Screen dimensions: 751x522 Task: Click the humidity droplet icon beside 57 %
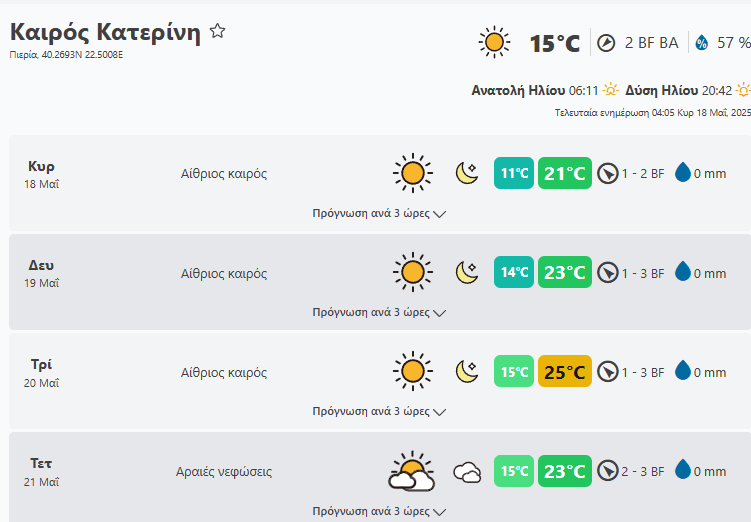(701, 43)
